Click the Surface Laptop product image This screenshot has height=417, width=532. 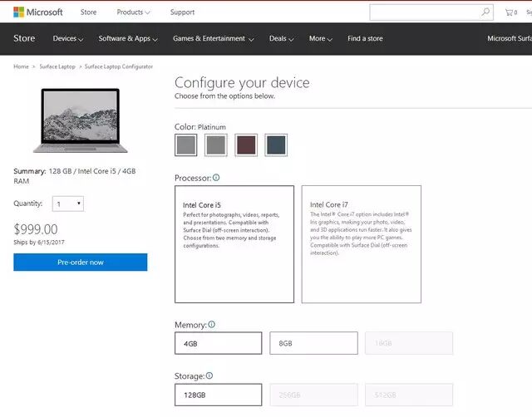[81, 120]
